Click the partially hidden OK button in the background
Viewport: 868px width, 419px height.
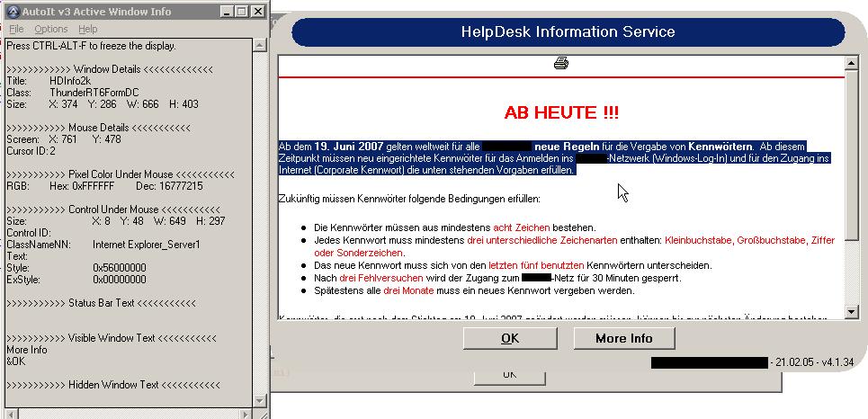[x=509, y=374]
